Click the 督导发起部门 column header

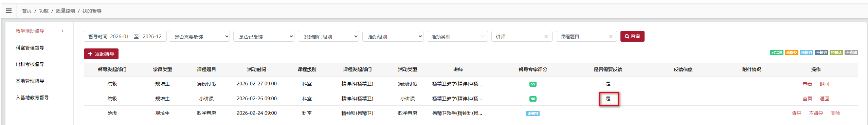pyautogui.click(x=112, y=69)
